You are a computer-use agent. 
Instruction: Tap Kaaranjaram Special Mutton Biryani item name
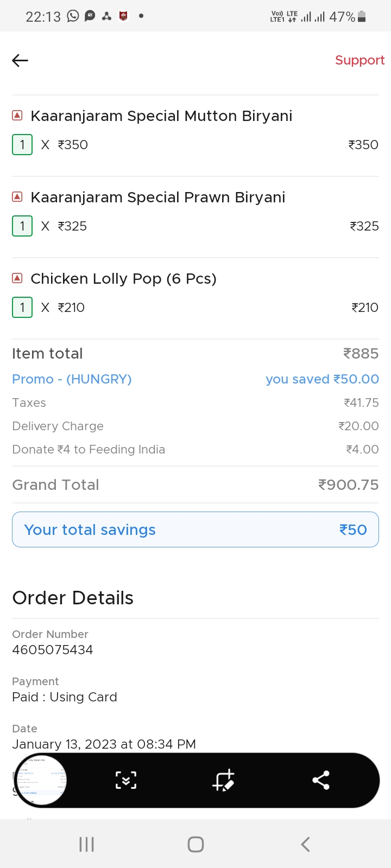point(161,116)
